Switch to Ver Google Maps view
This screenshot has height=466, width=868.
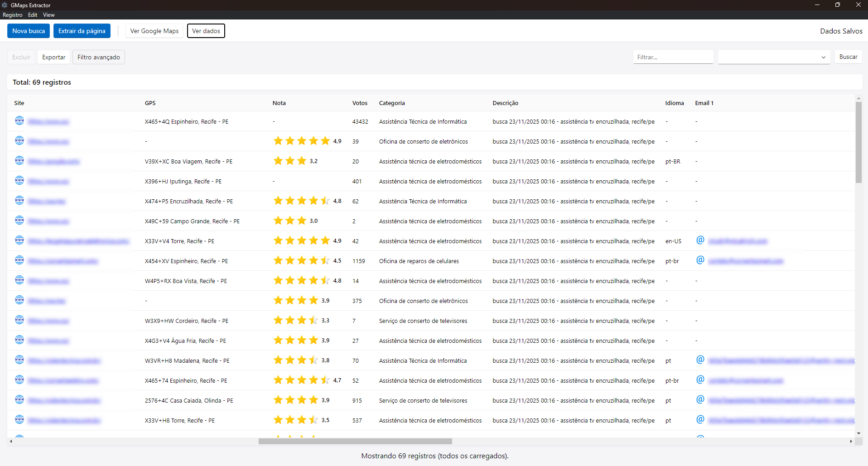point(154,31)
